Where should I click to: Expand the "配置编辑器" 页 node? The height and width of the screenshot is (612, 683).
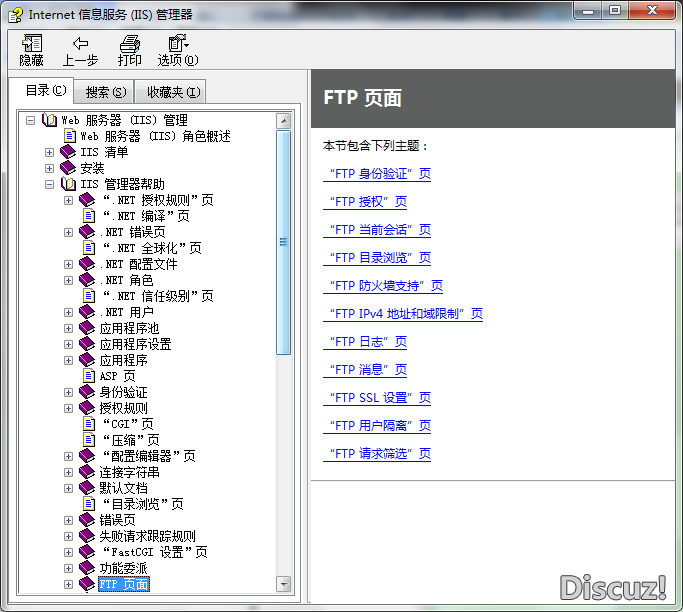tap(68, 456)
